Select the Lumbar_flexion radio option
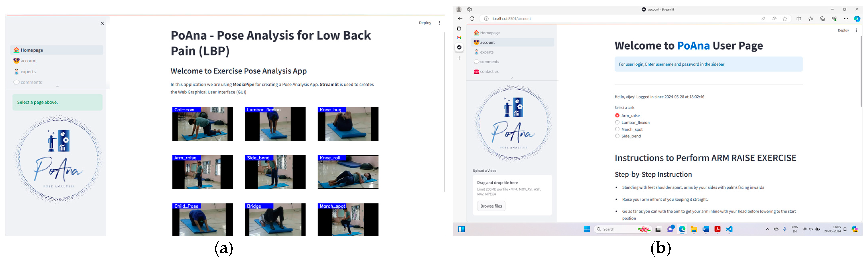The height and width of the screenshot is (259, 868). (617, 122)
